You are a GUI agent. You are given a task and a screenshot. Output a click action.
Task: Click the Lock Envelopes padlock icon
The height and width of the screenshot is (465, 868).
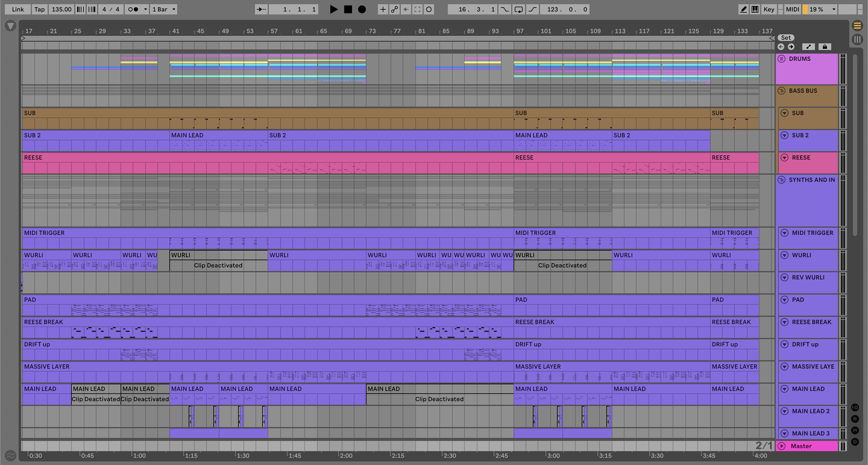825,47
